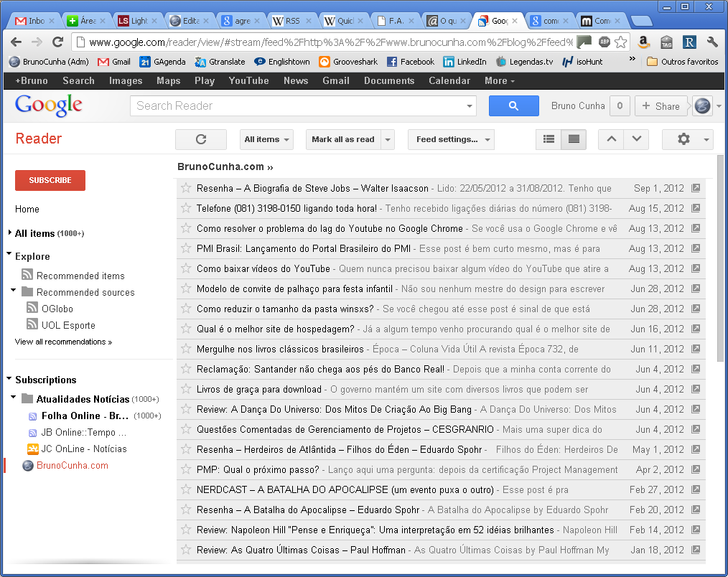This screenshot has height=577, width=728.
Task: Click the View all recommendations link
Action: click(63, 342)
